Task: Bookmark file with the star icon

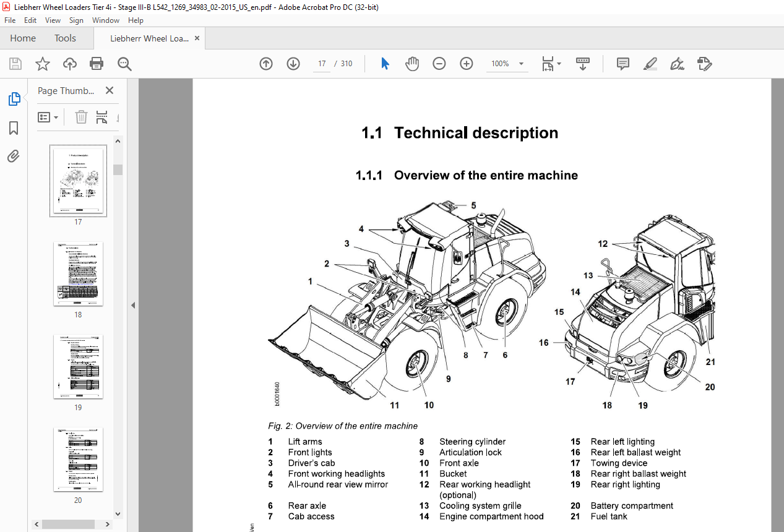Action: [42, 64]
